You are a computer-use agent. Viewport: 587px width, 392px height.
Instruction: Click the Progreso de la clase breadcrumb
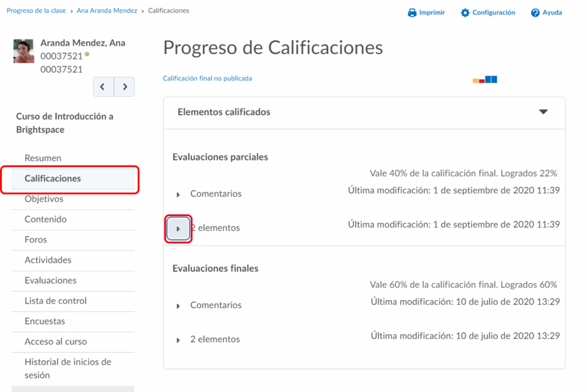36,11
